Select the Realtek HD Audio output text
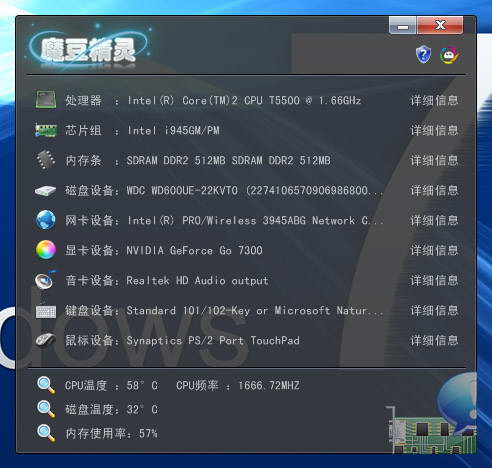 coord(197,281)
